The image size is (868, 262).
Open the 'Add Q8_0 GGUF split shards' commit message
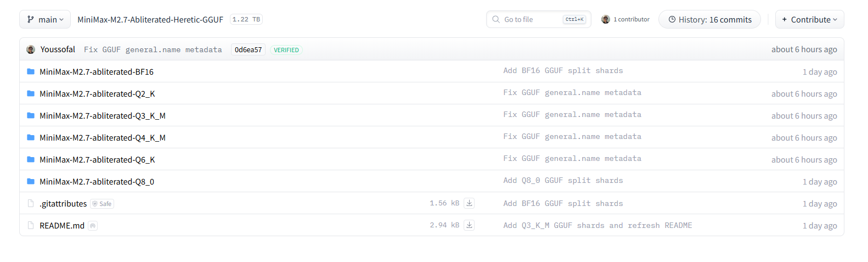click(x=563, y=180)
